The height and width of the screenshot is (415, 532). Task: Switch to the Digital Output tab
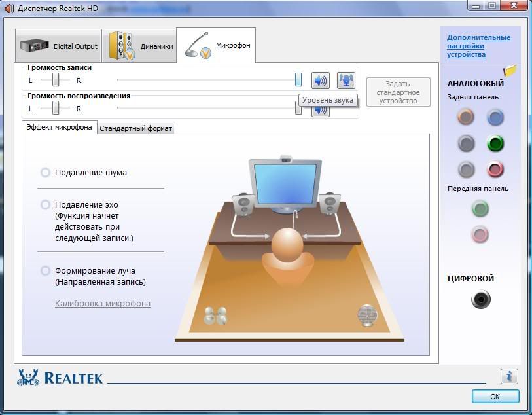58,46
